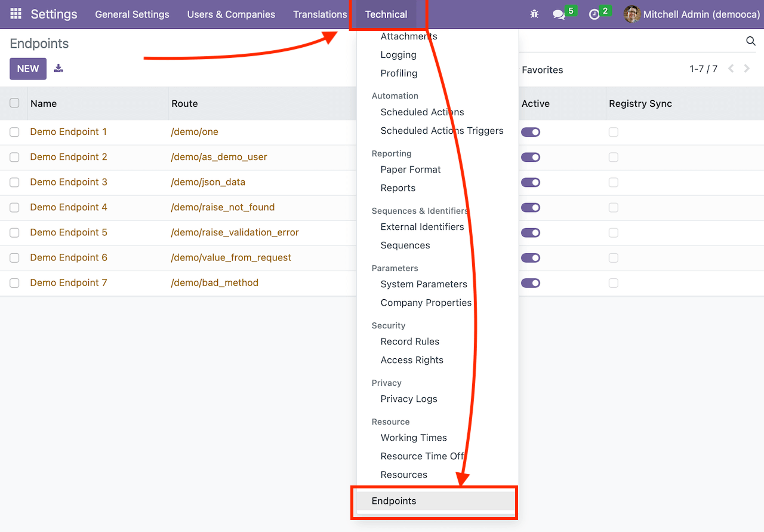Select the header checkbox to select all endpoints

coord(14,103)
